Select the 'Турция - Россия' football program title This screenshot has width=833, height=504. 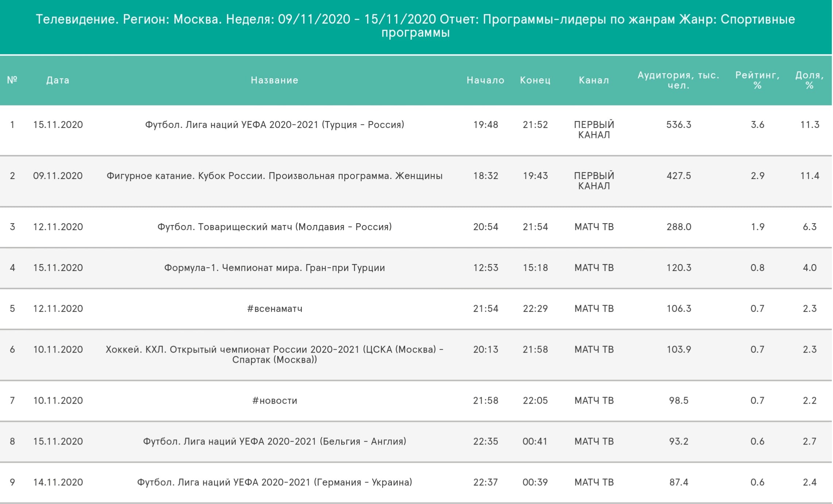tap(274, 125)
